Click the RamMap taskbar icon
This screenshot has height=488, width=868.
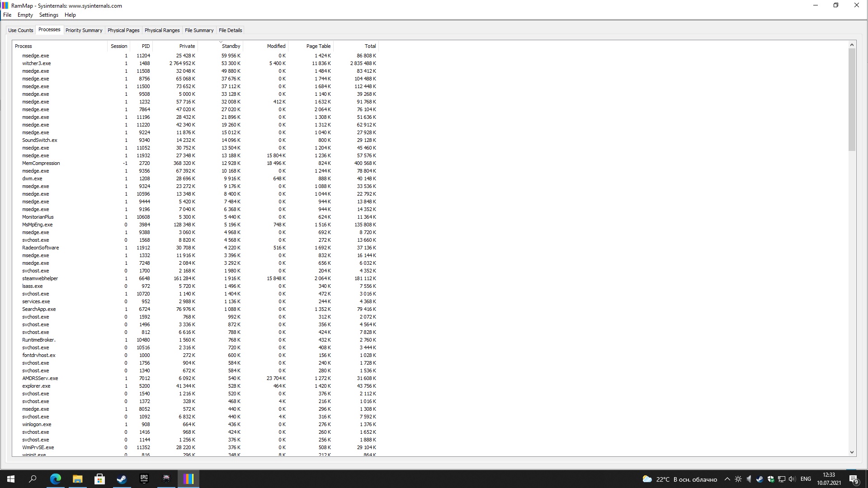click(189, 479)
